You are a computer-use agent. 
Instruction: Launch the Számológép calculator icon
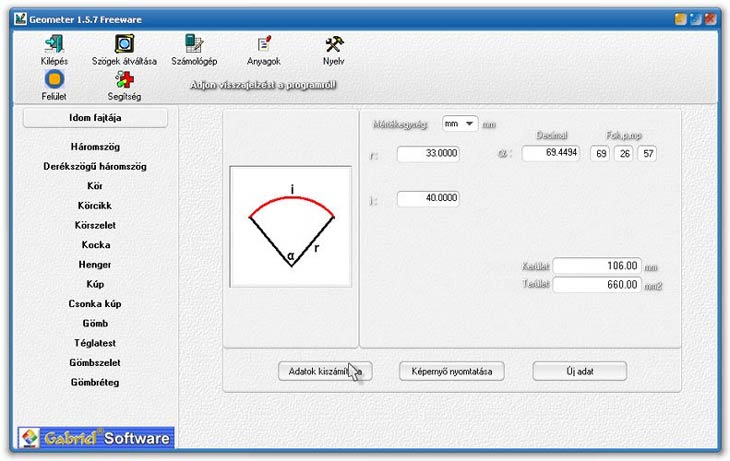(194, 44)
